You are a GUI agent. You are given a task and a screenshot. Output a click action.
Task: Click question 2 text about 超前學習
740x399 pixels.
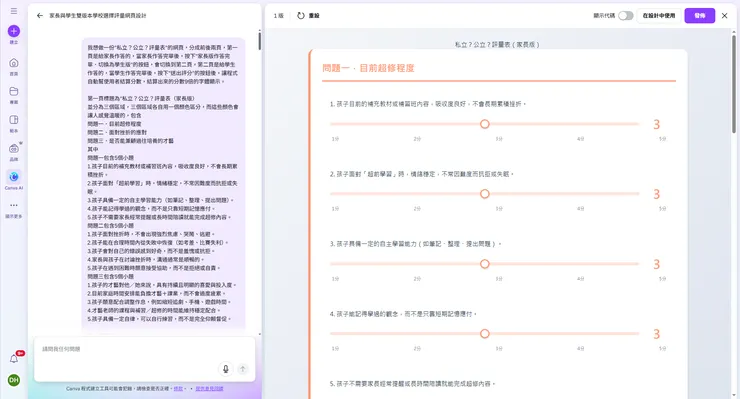tap(421, 174)
